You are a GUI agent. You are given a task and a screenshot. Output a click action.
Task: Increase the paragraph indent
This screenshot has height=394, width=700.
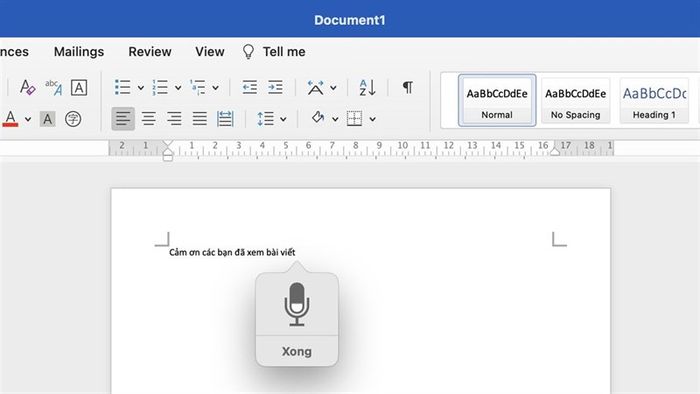275,87
